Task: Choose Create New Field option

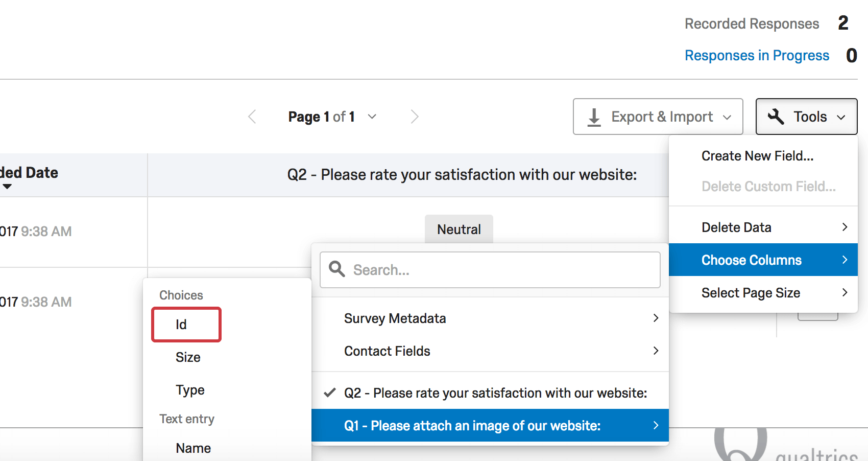Action: pyautogui.click(x=757, y=156)
